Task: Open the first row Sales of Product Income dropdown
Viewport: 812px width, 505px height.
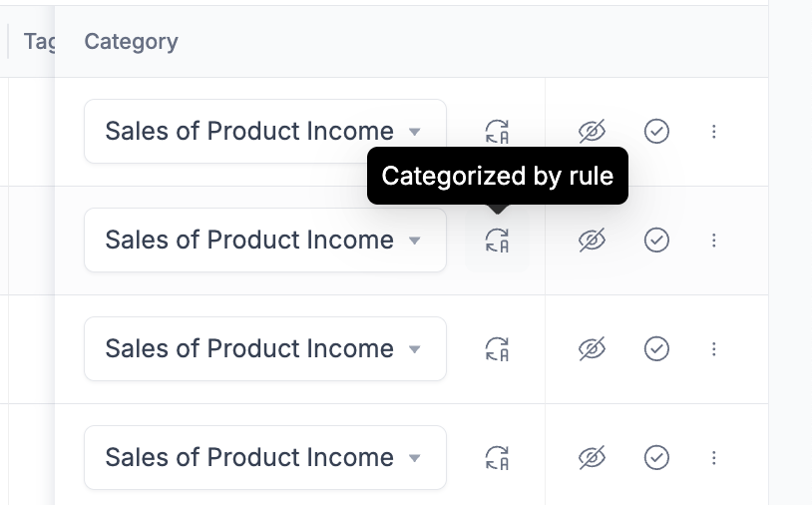Action: [264, 132]
